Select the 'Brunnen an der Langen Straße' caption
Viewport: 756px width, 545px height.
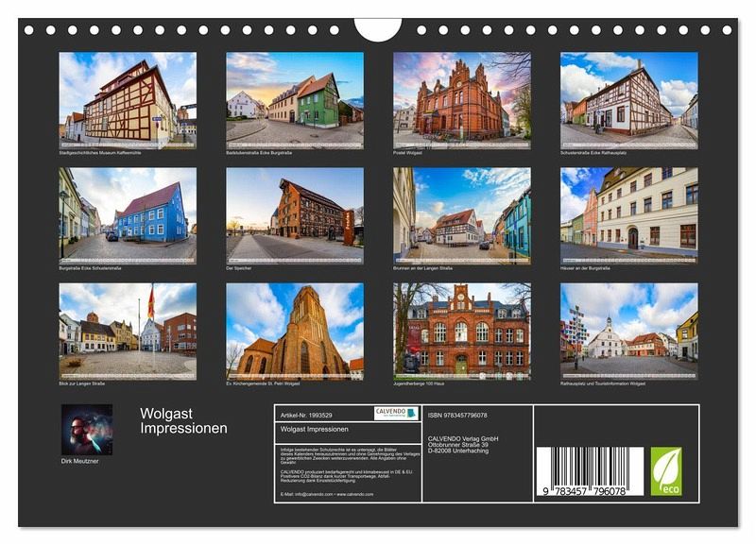(422, 268)
